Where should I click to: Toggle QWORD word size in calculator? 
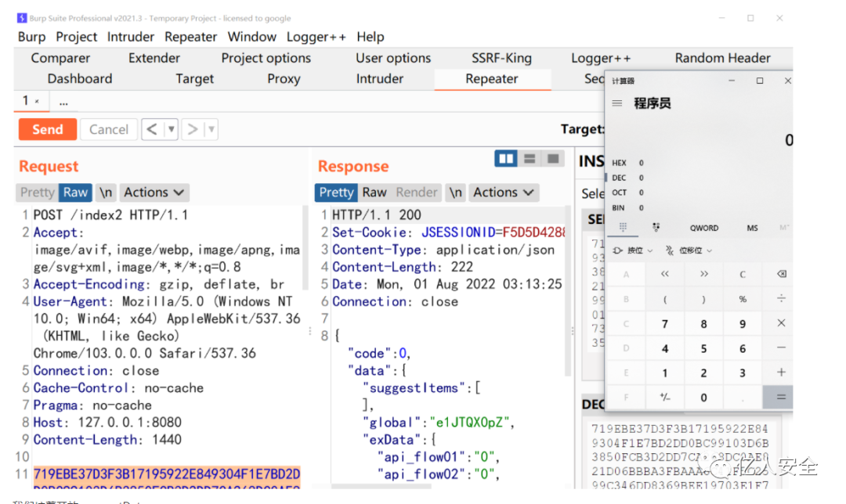(x=703, y=228)
